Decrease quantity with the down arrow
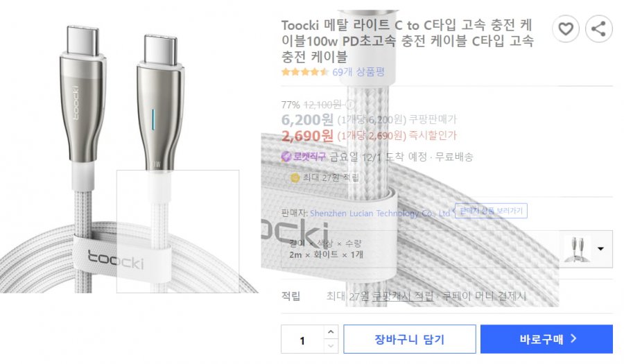 tap(331, 346)
